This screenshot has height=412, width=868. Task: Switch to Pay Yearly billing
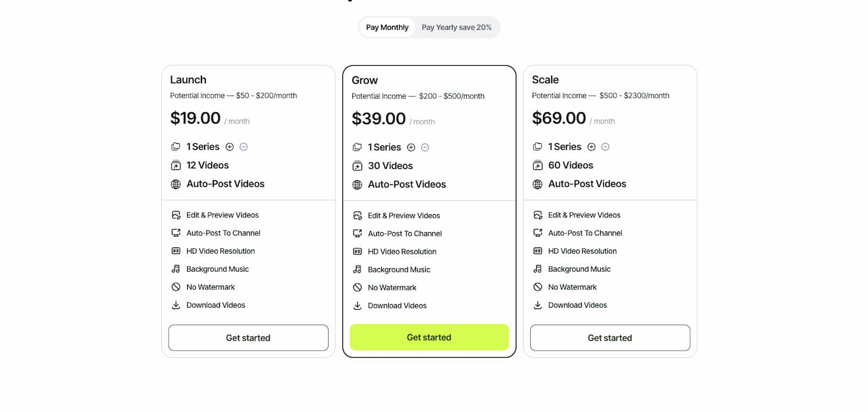tap(456, 27)
